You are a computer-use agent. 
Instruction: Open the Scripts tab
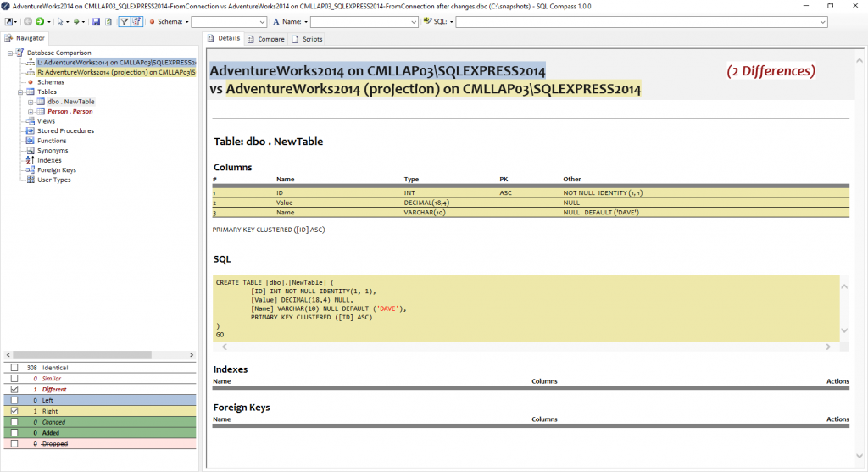(x=306, y=39)
